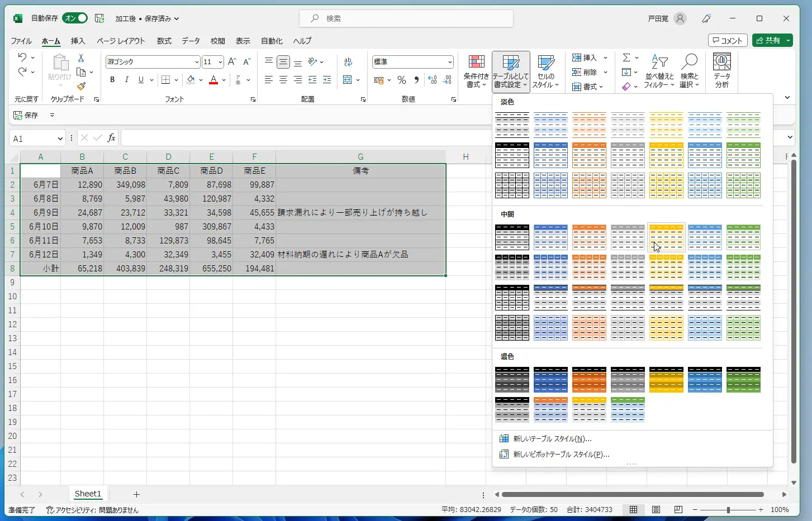The image size is (812, 521).
Task: Apply percent style to cells
Action: pos(402,80)
